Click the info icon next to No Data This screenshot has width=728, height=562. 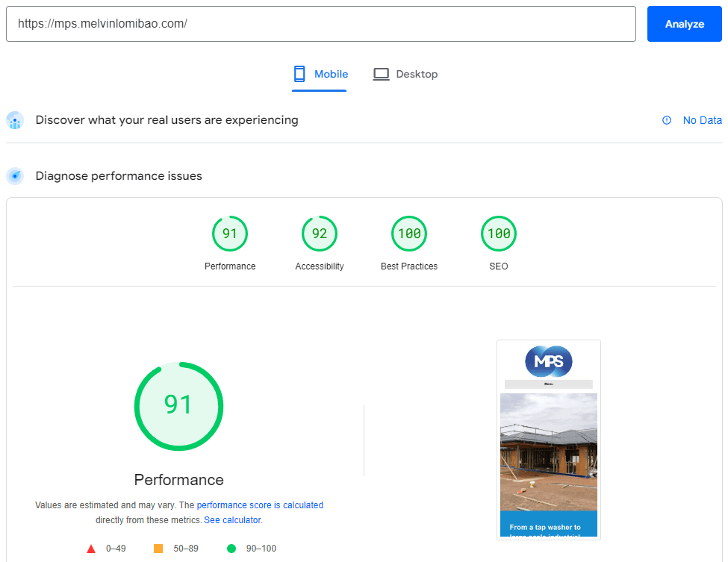coord(667,120)
